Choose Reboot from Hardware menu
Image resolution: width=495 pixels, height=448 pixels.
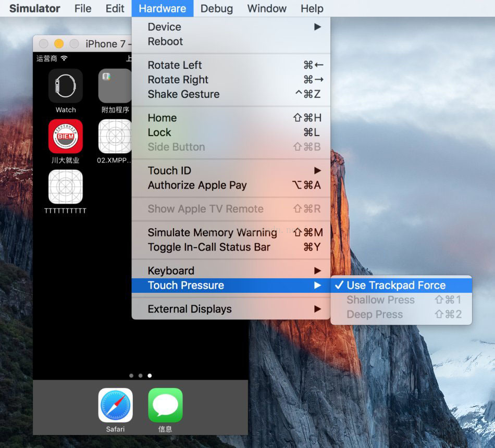pos(231,41)
